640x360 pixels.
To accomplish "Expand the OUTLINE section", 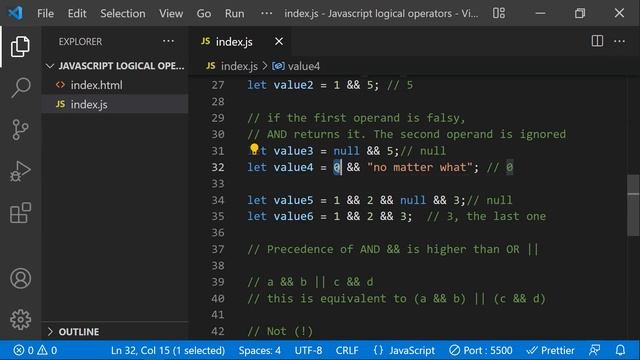I will tap(115, 331).
